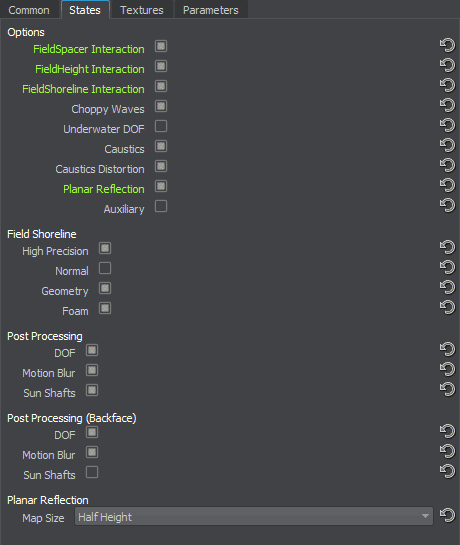Image resolution: width=460 pixels, height=545 pixels.
Task: Reset the Map Size dropdown value
Action: click(x=447, y=515)
